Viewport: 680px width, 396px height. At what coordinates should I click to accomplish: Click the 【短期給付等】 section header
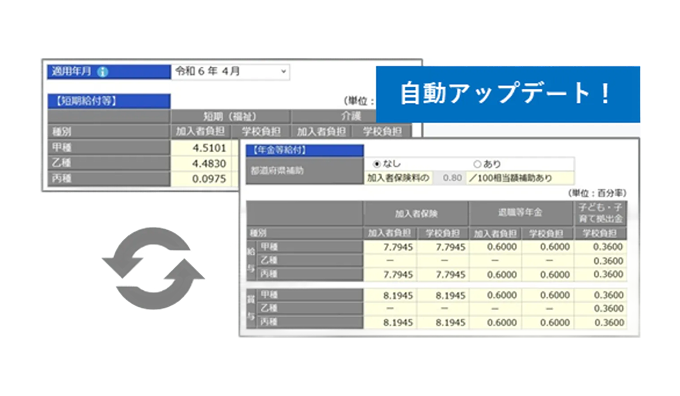click(109, 101)
